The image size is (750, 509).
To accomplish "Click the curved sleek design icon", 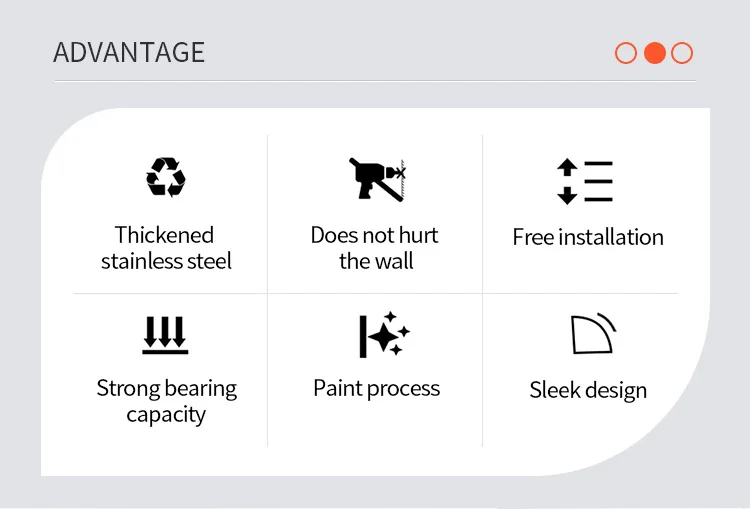I will [592, 334].
